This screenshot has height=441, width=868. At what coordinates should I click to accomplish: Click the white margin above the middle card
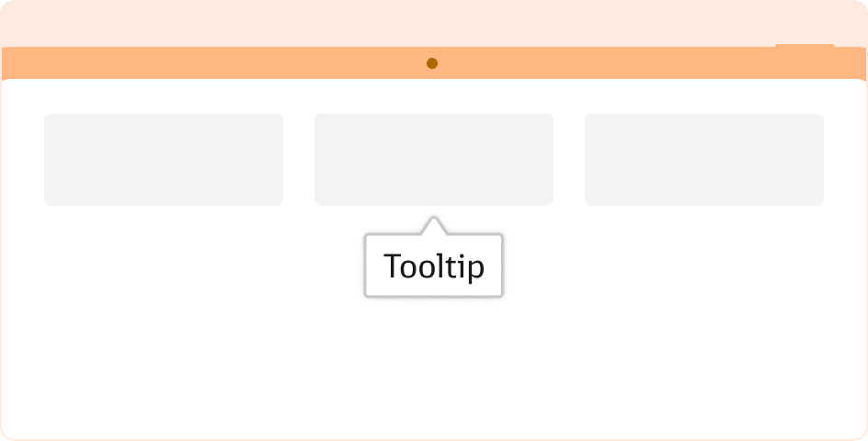pyautogui.click(x=434, y=96)
